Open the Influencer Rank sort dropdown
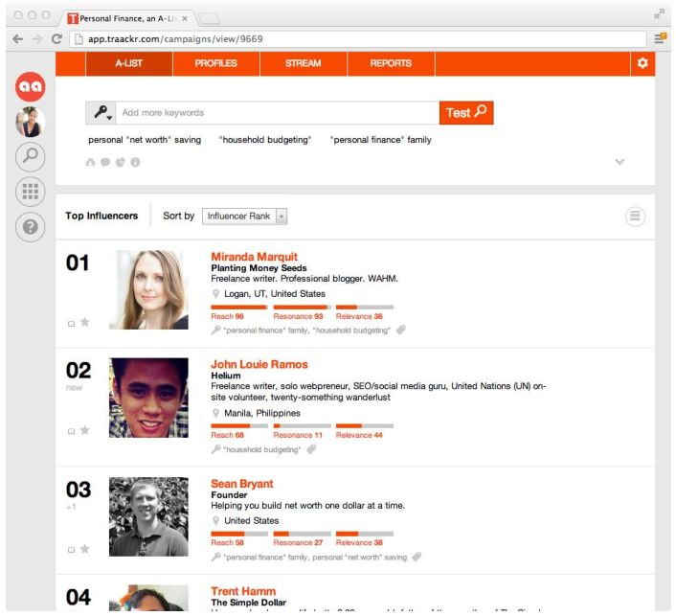This screenshot has height=616, width=676. point(246,217)
